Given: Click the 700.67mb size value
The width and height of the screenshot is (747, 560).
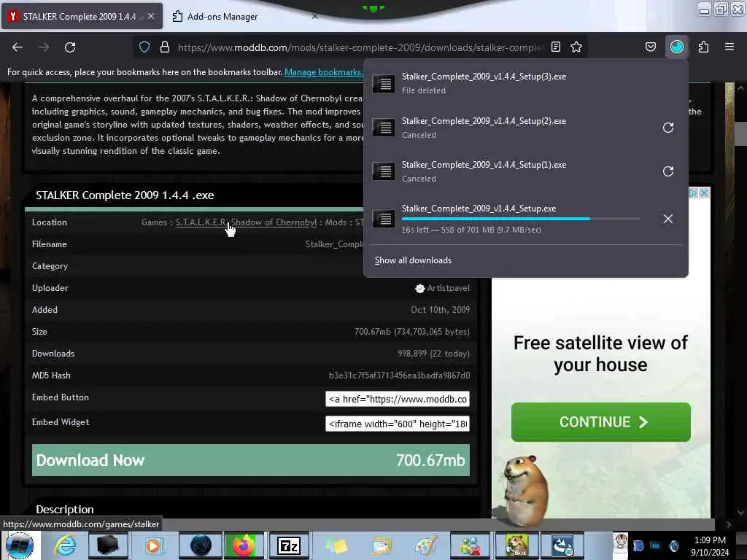Looking at the screenshot, I should point(412,332).
